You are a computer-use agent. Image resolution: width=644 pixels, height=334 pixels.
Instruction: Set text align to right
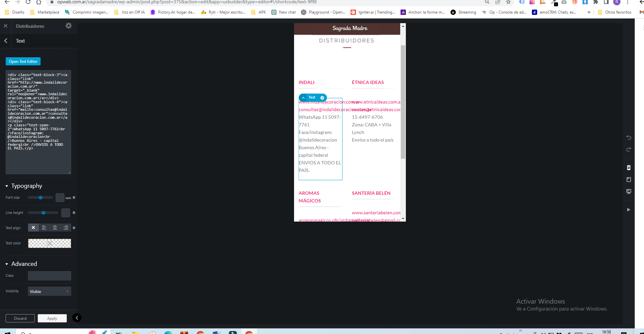[x=66, y=228]
